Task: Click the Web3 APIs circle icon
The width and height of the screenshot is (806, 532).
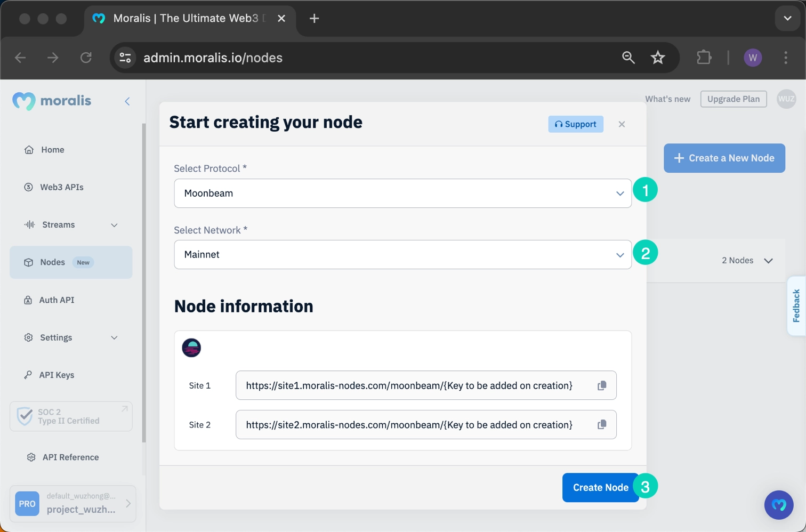Action: click(x=28, y=187)
